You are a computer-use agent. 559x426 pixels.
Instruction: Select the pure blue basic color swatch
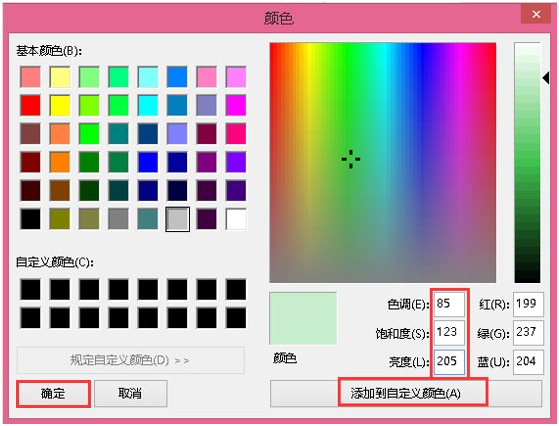(148, 162)
